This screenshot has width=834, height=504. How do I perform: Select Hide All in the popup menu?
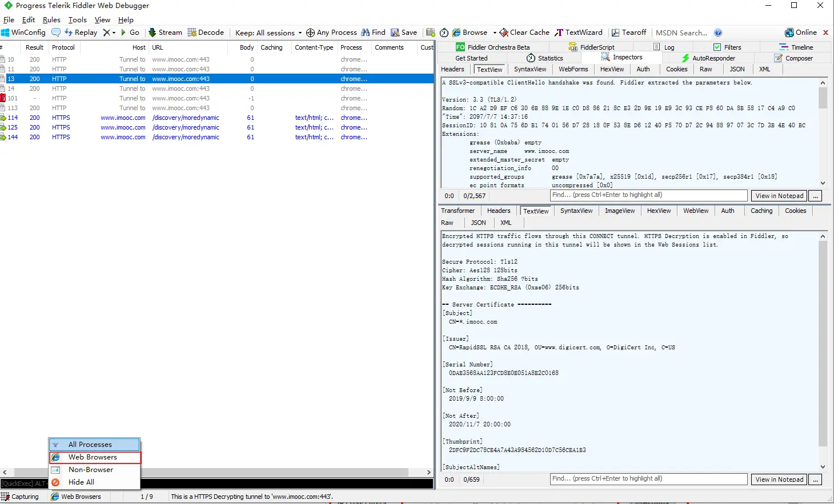click(x=94, y=482)
